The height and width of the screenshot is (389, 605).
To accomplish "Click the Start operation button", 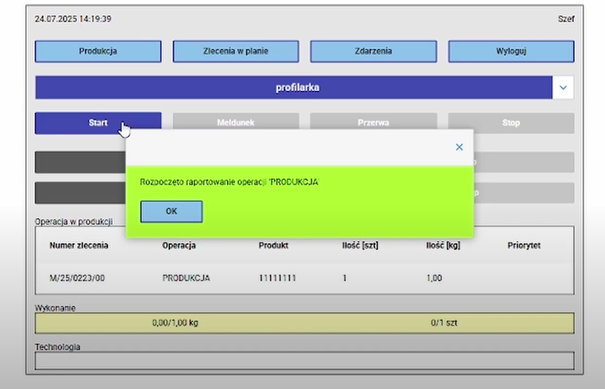I will [x=98, y=123].
